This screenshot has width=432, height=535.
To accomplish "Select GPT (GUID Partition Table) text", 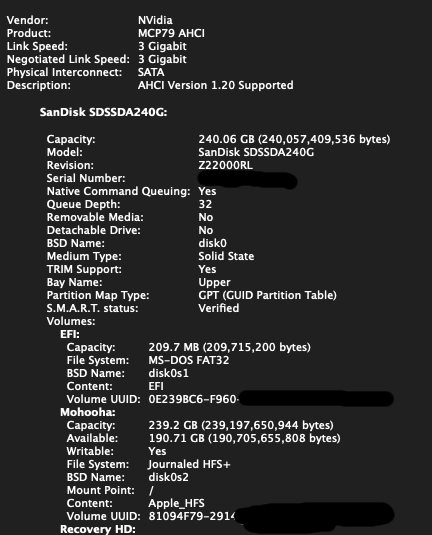I will pos(268,295).
